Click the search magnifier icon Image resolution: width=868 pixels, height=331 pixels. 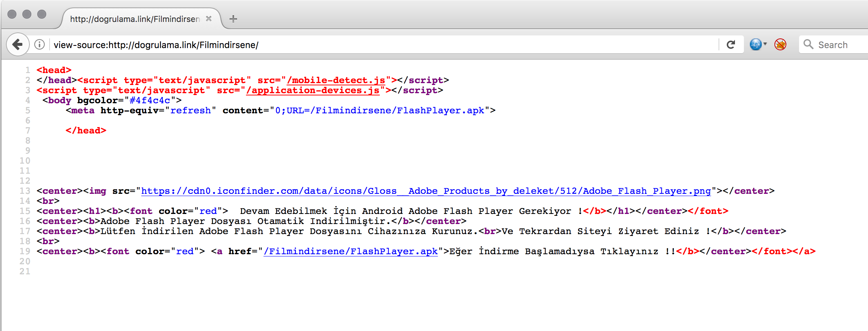click(x=808, y=44)
